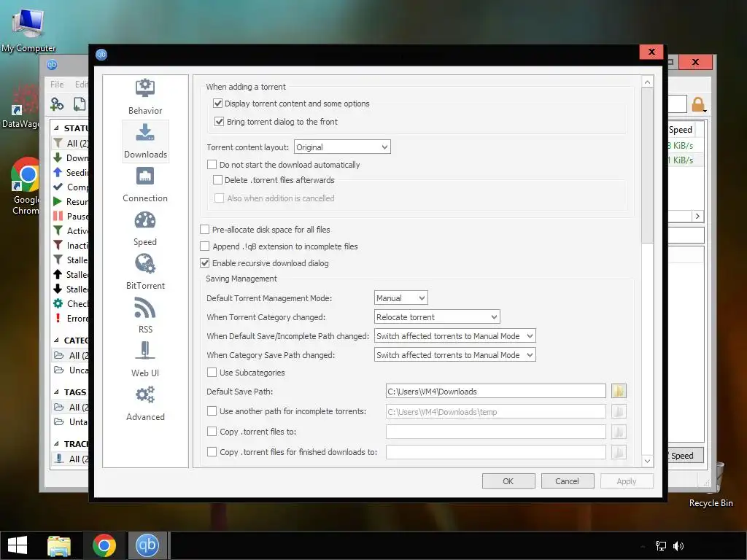
Task: Toggle Enable recursive download dialog
Action: pyautogui.click(x=205, y=262)
